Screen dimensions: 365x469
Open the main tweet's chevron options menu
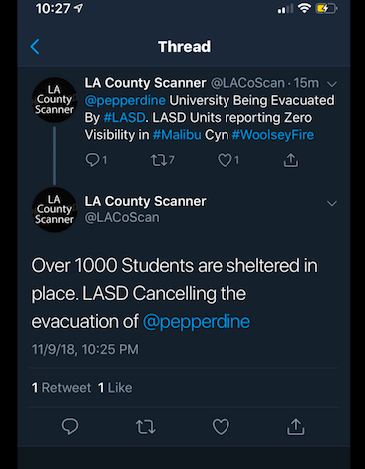pos(332,203)
